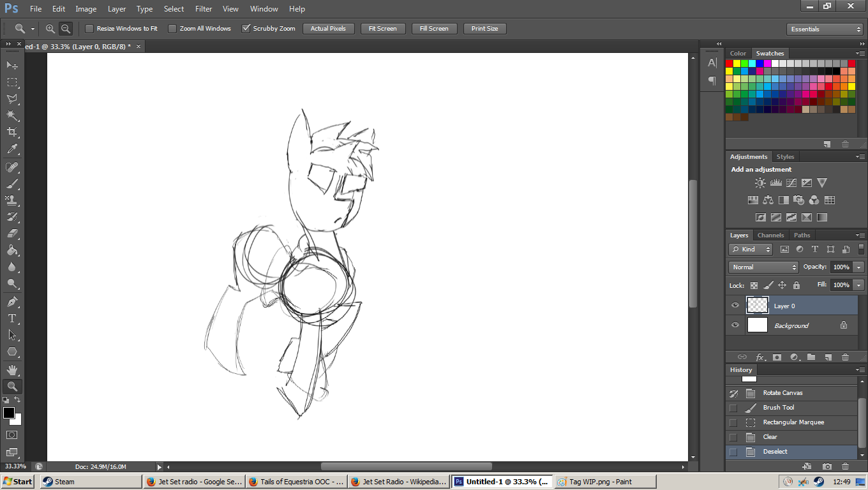Create a new layer via panel icon
Image resolution: width=868 pixels, height=490 pixels.
[828, 357]
